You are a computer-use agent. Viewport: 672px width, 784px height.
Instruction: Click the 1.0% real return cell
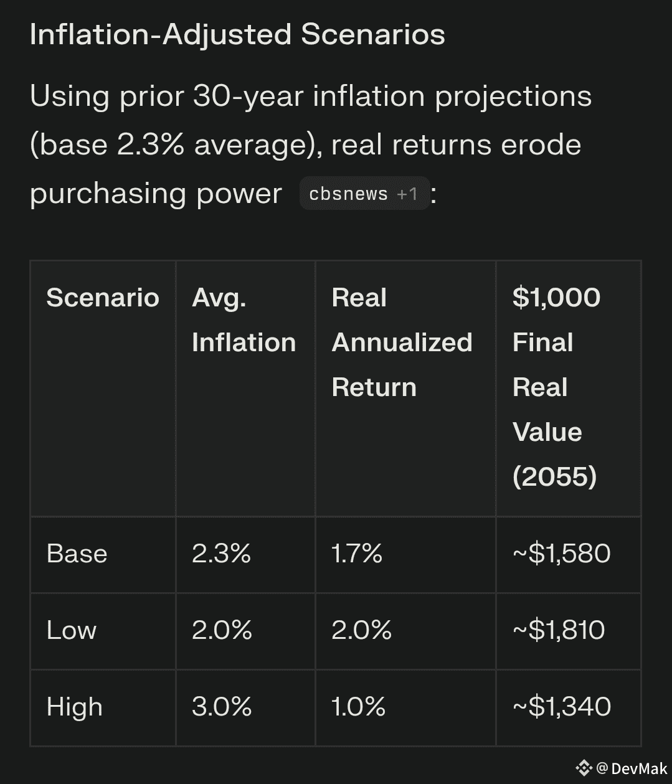tap(359, 707)
